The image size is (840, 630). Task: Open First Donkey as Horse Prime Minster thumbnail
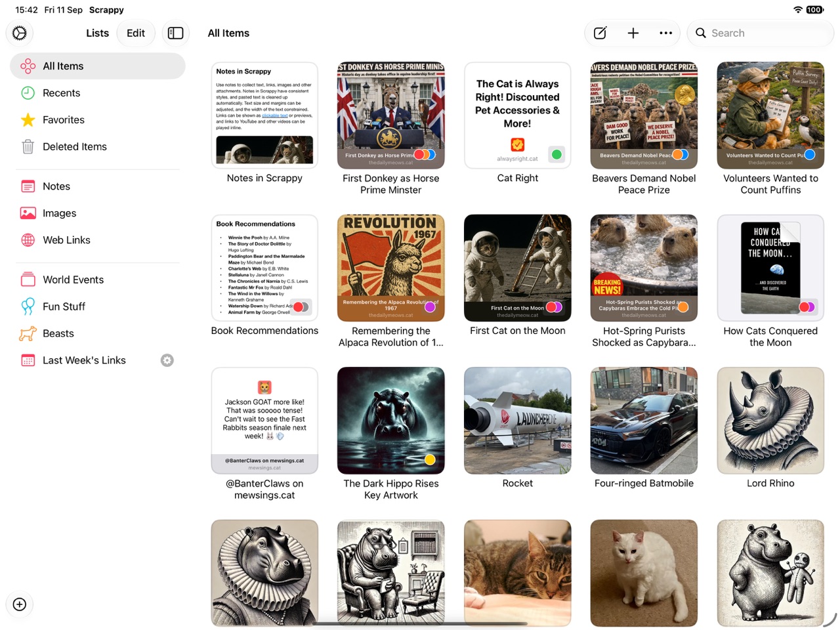pyautogui.click(x=391, y=115)
